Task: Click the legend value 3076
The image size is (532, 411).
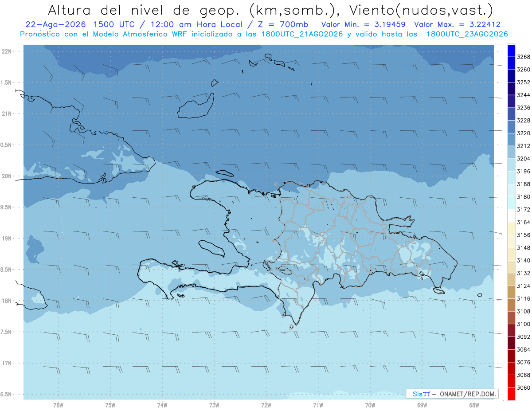Action: [x=523, y=362]
